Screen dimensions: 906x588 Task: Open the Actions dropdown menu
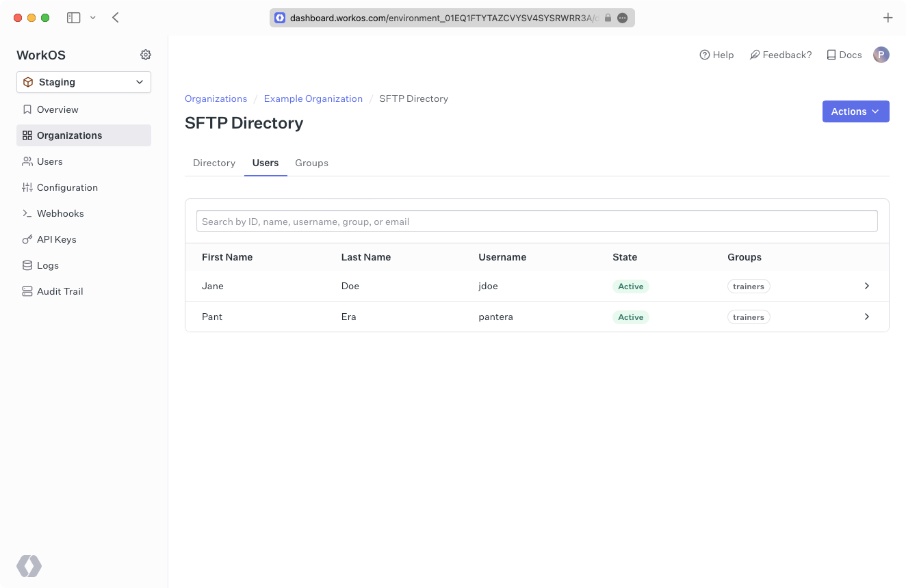coord(855,111)
